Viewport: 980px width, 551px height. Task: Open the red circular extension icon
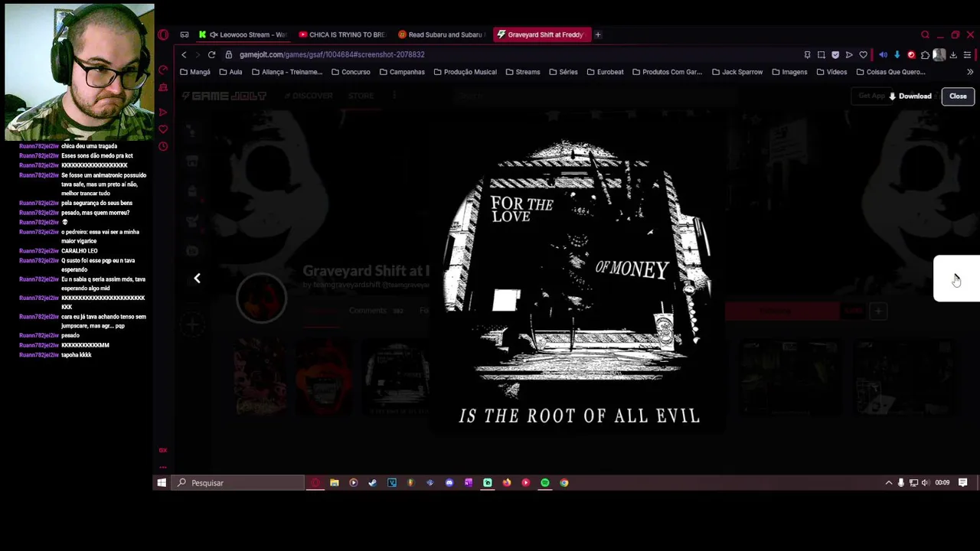click(911, 54)
